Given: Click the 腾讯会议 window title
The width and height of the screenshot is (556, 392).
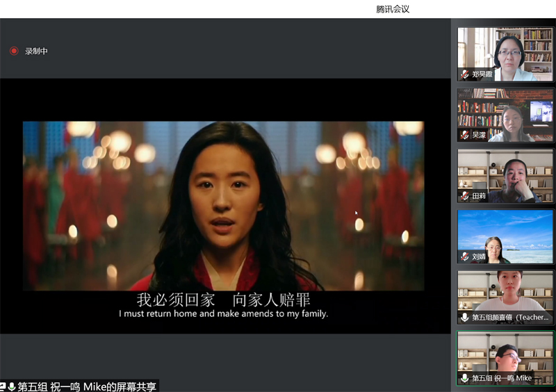Looking at the screenshot, I should coord(393,9).
